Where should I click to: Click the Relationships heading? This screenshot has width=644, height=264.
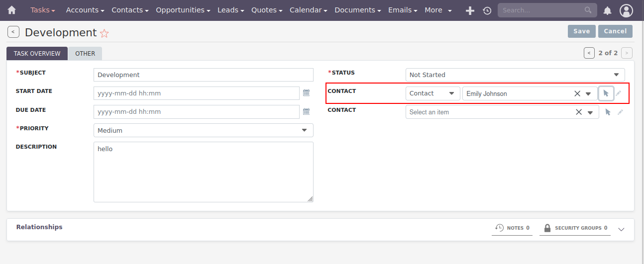39,227
